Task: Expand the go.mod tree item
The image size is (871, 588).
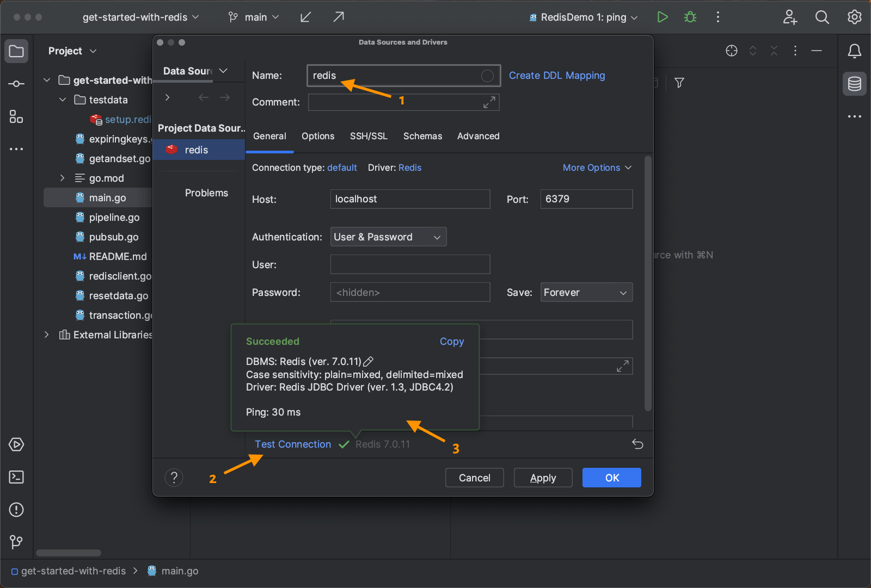Action: point(62,178)
